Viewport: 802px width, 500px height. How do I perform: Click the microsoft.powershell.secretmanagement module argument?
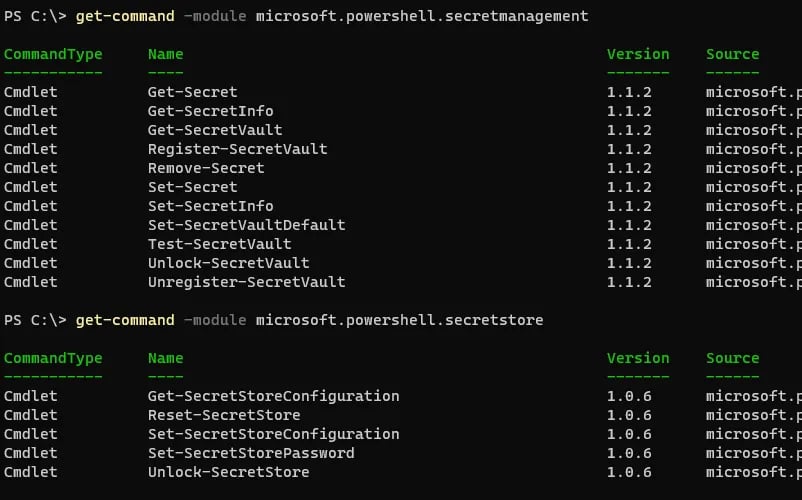[422, 16]
